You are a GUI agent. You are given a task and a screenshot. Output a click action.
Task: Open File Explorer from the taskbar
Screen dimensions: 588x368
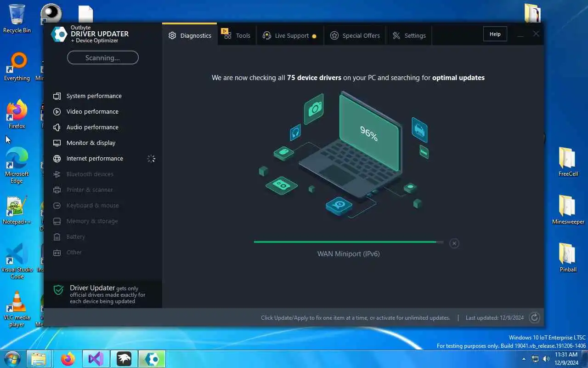click(x=39, y=359)
